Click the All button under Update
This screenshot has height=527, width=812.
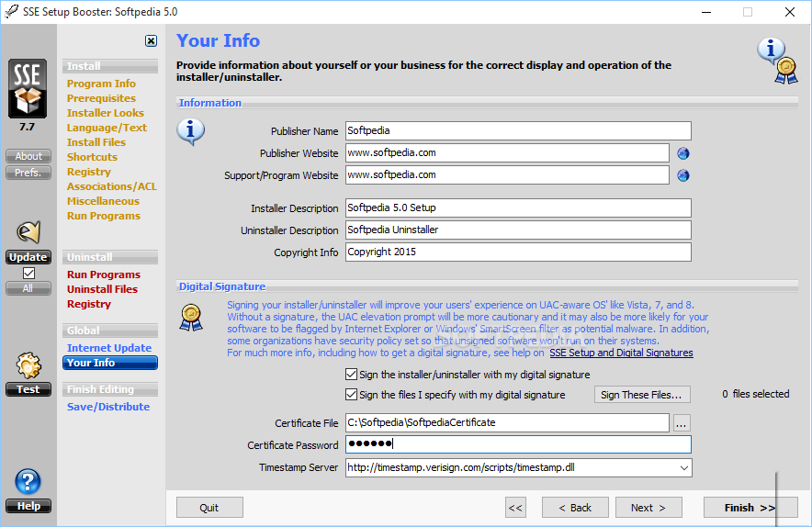(28, 288)
